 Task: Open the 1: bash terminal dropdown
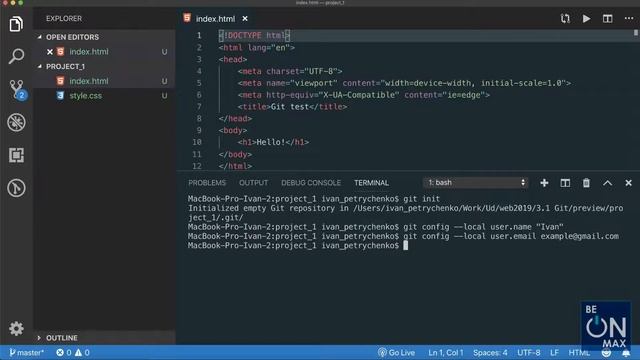click(476, 183)
